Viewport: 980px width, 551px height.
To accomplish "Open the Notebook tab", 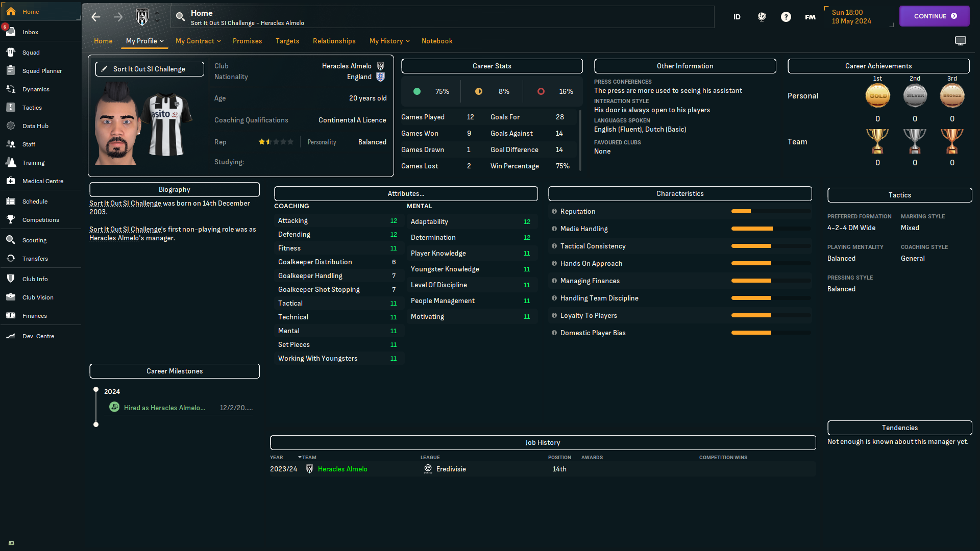I will (x=437, y=41).
